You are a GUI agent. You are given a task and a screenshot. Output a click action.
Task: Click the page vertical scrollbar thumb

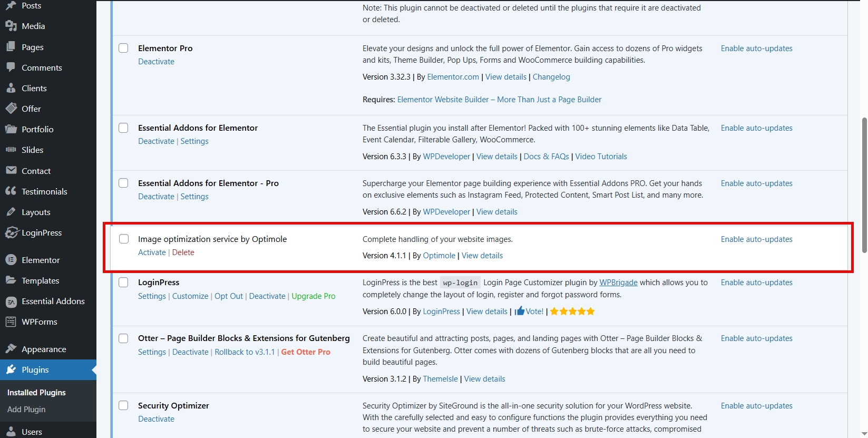(x=864, y=185)
